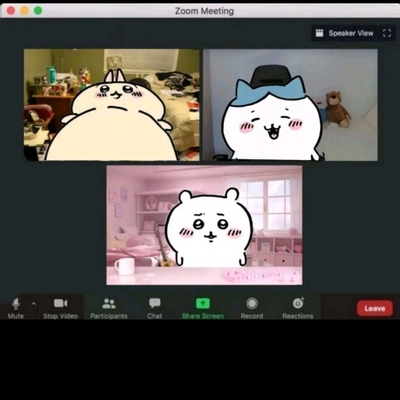Image resolution: width=400 pixels, height=400 pixels.
Task: Click the Speaker View grid icon
Action: pyautogui.click(x=319, y=33)
